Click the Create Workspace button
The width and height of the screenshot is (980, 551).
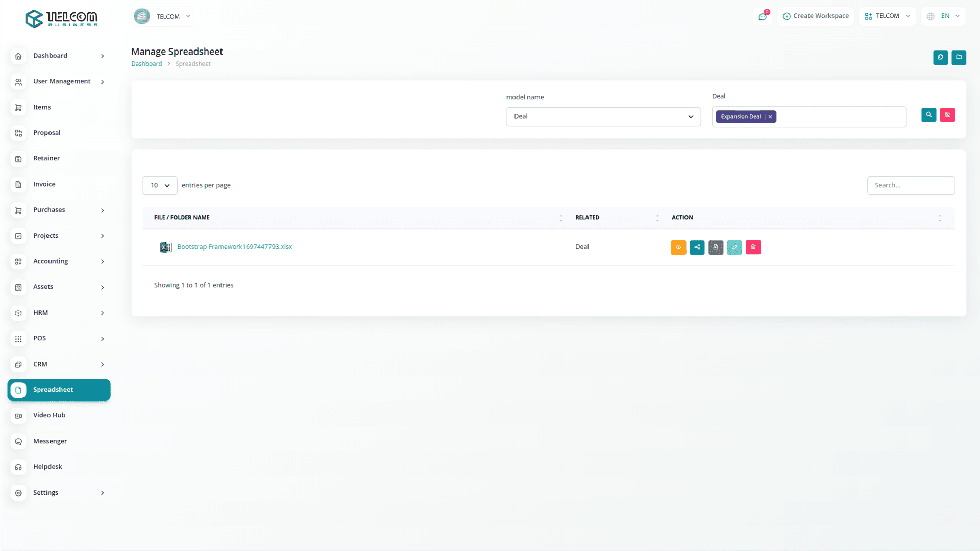click(816, 16)
